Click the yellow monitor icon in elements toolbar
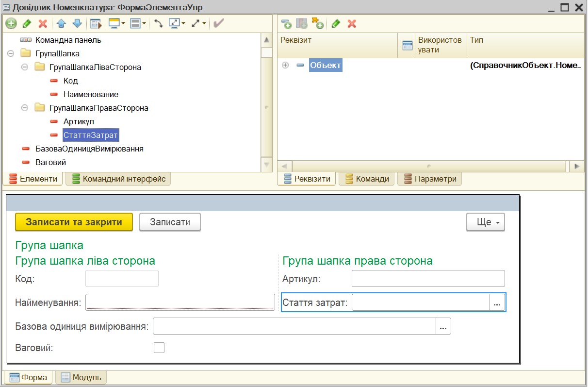Screen dimensions: 588x387 point(114,23)
